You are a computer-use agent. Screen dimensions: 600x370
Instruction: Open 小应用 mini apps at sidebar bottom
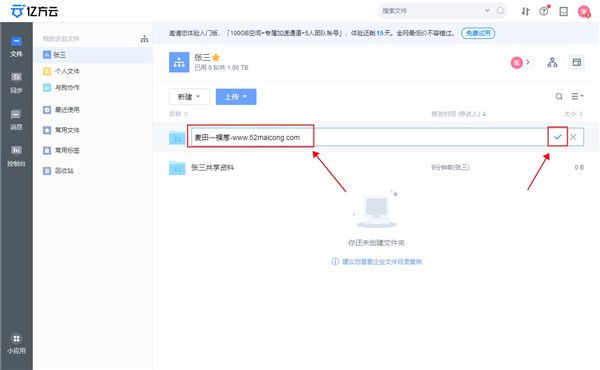click(x=16, y=344)
